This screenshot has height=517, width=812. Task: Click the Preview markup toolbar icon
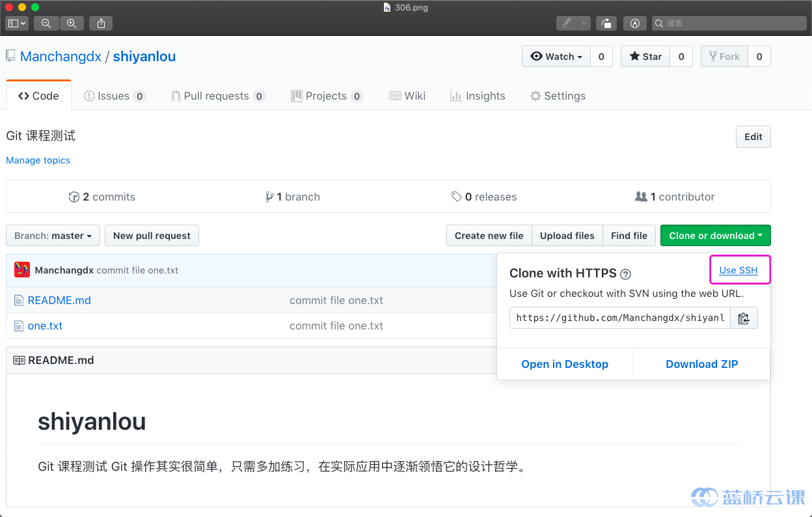pos(635,23)
